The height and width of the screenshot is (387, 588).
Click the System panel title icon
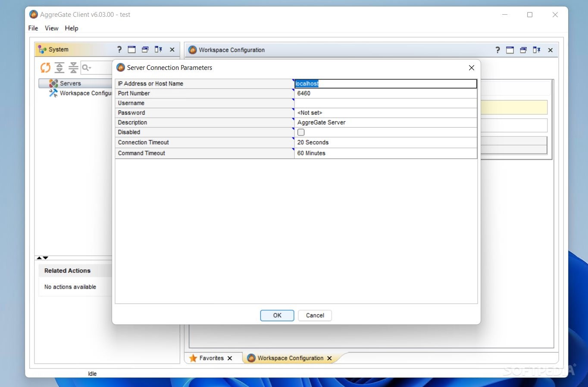42,50
